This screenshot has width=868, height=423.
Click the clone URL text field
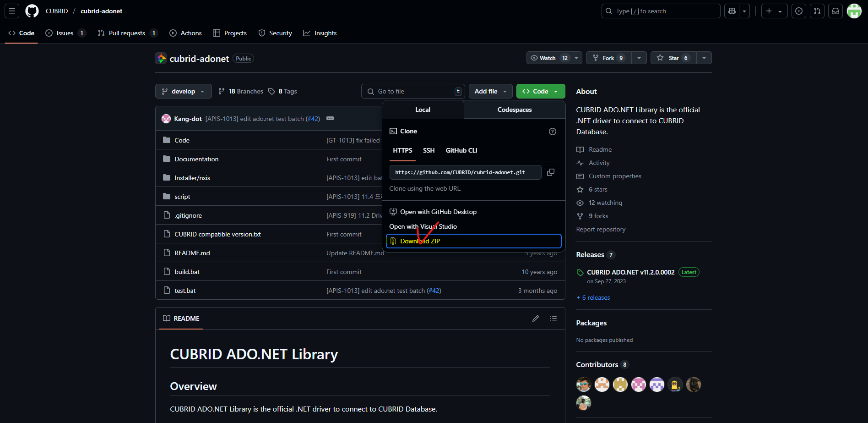point(465,172)
